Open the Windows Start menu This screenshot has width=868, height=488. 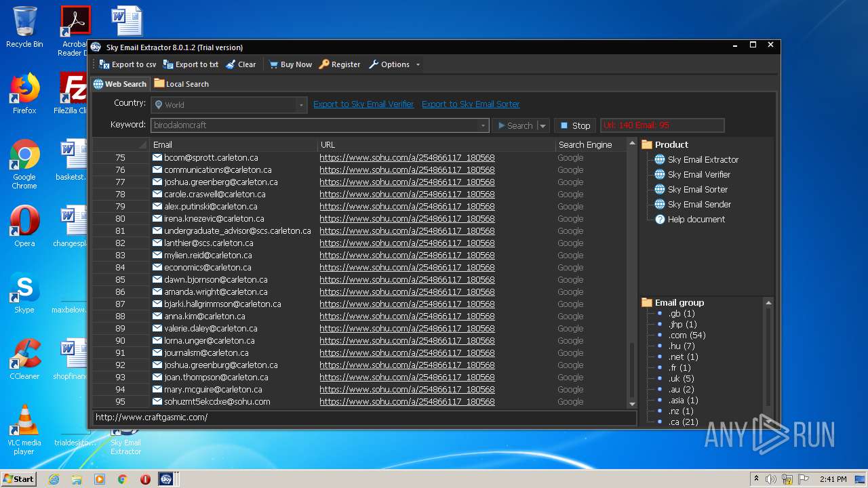tap(19, 479)
